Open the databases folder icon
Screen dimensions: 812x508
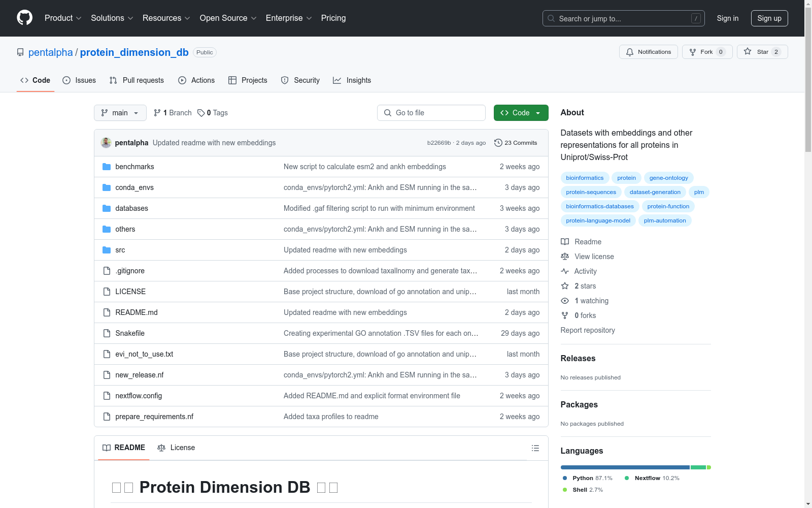[x=107, y=208]
